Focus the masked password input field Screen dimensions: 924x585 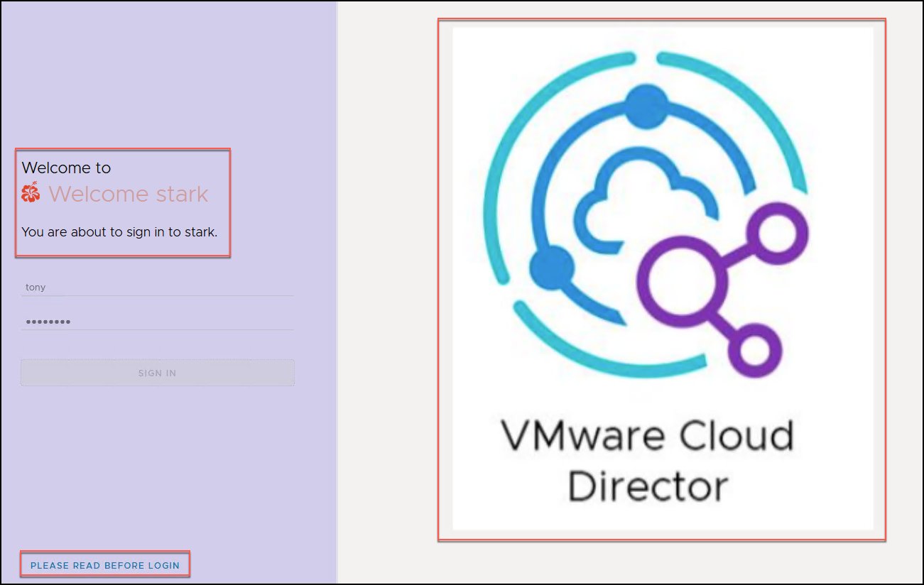(x=157, y=322)
